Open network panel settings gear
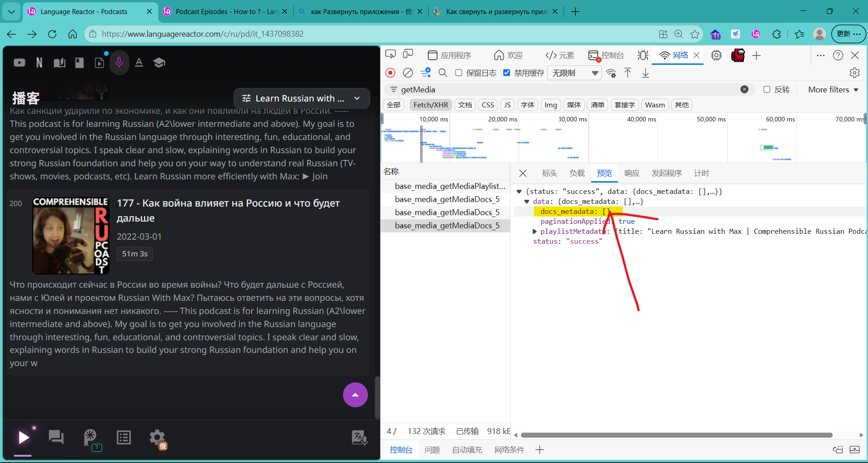The width and height of the screenshot is (868, 463). coord(854,73)
